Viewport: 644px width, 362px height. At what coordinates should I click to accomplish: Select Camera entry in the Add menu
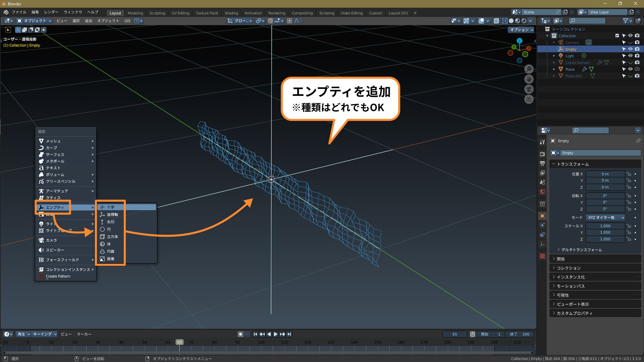[51, 240]
